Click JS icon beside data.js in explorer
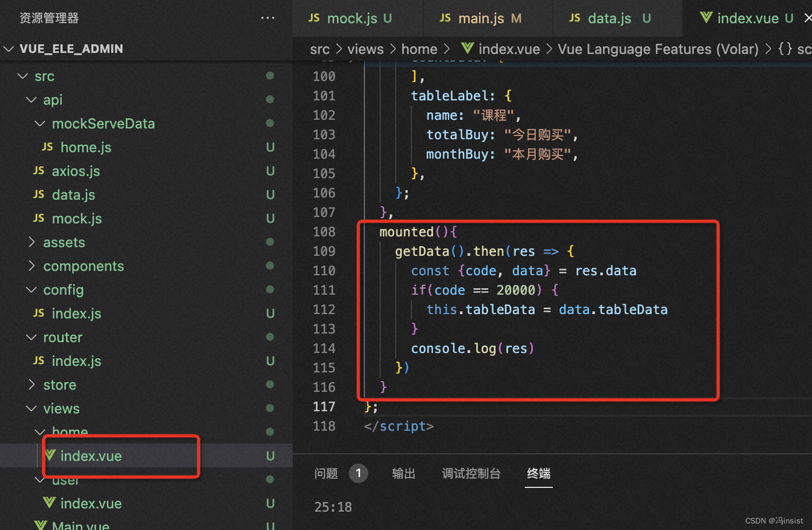 tap(39, 194)
